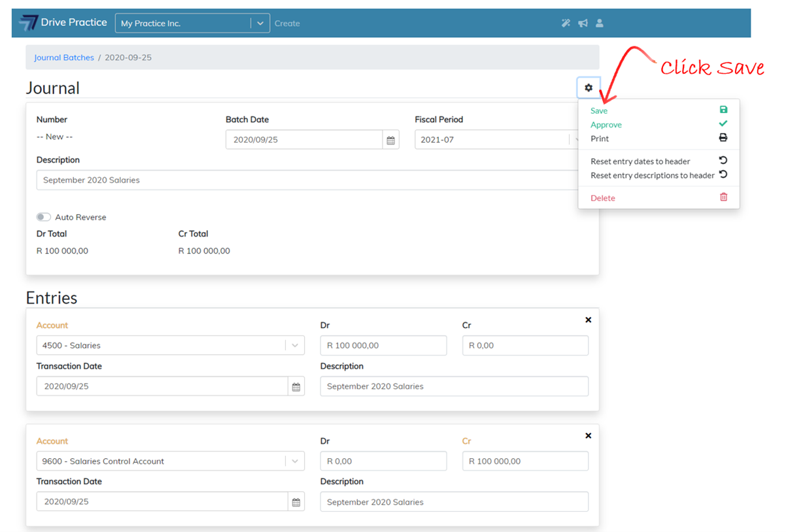Viewport: 786px width, 532px height.
Task: Click Description of Salaries Control Account entry
Action: [x=454, y=502]
